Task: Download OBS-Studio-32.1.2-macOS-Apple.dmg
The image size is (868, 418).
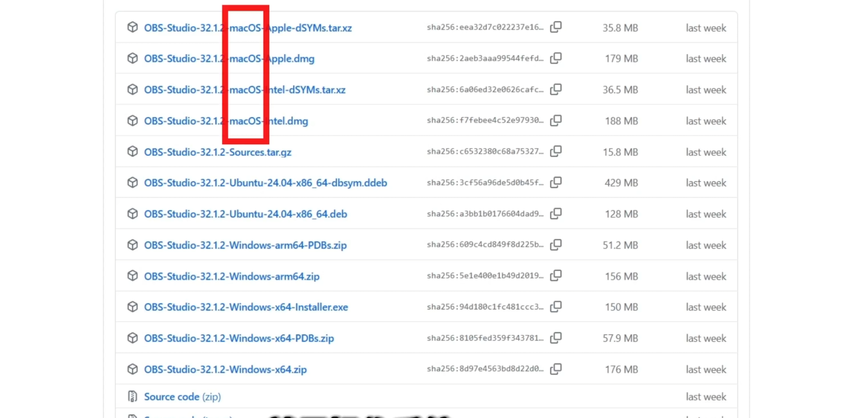Action: point(230,59)
